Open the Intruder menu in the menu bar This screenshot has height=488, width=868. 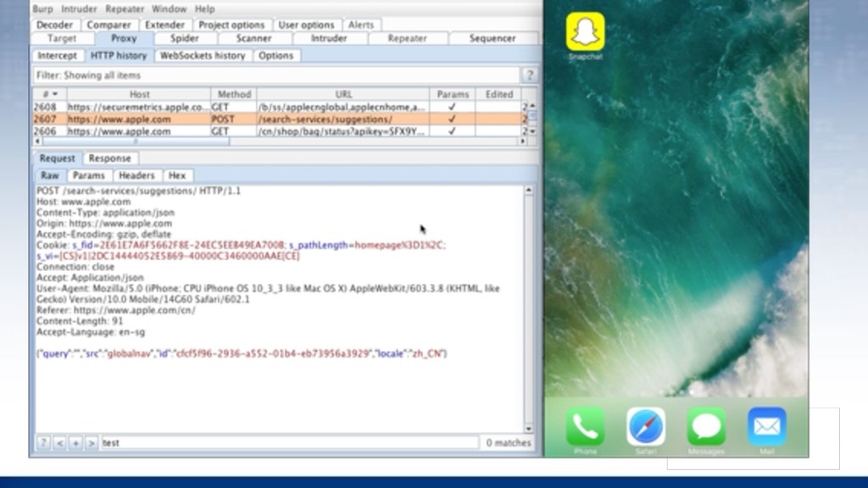pos(79,8)
